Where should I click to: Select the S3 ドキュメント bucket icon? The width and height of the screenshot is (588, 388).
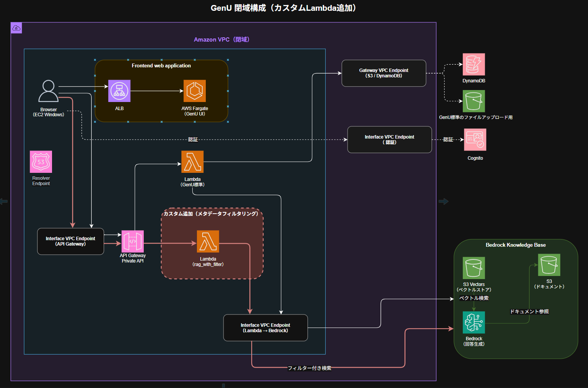pos(549,265)
